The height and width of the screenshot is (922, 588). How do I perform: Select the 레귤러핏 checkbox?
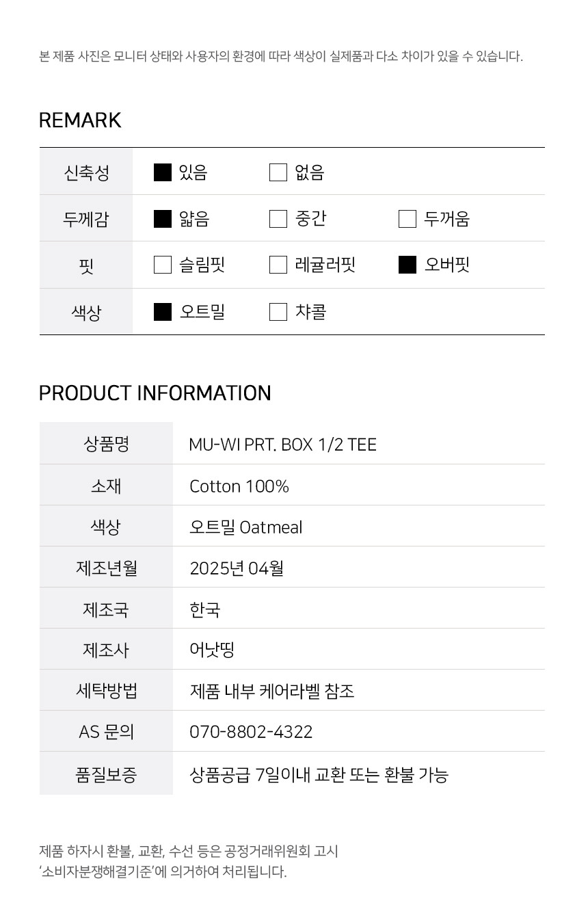(x=278, y=265)
